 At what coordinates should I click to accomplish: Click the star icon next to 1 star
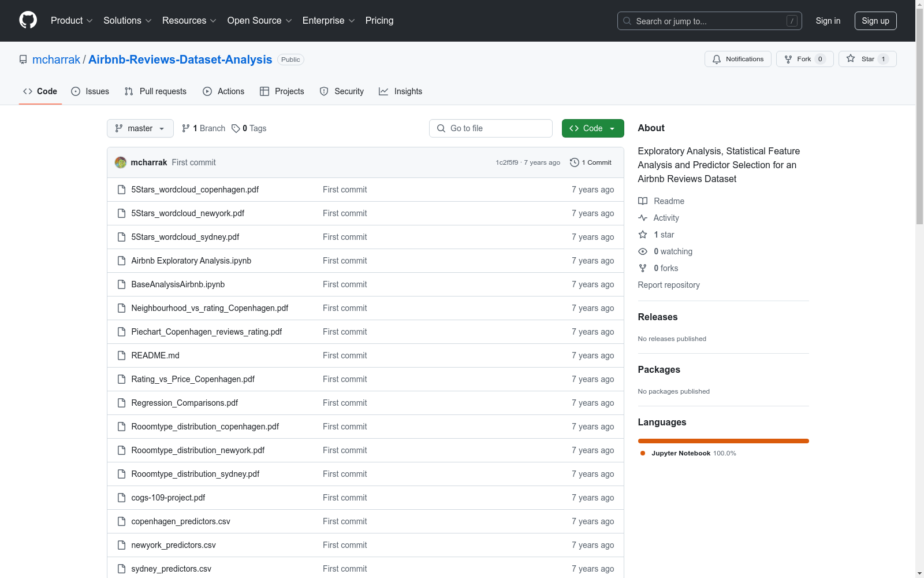tap(643, 235)
